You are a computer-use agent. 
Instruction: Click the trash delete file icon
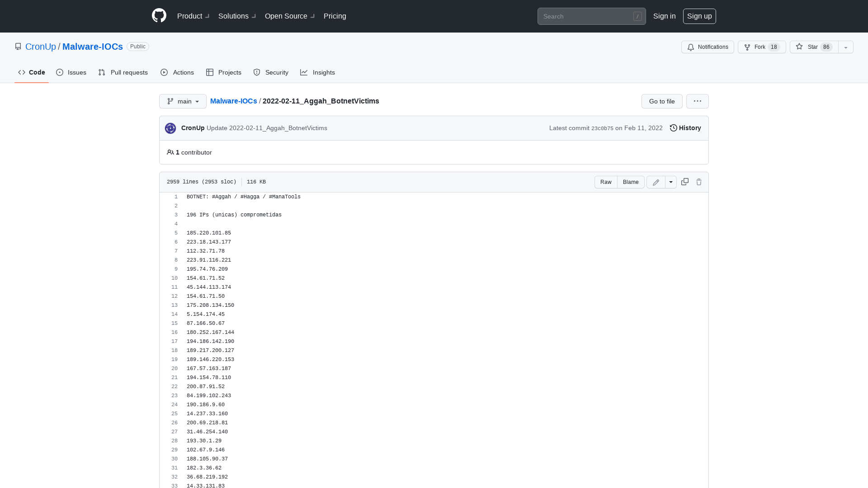pos(699,182)
